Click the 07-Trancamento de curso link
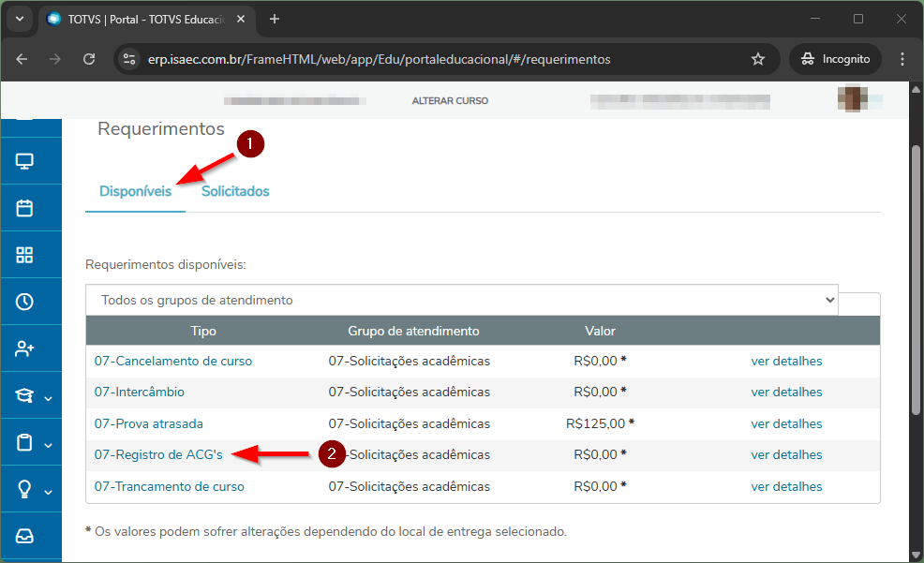 [x=169, y=486]
